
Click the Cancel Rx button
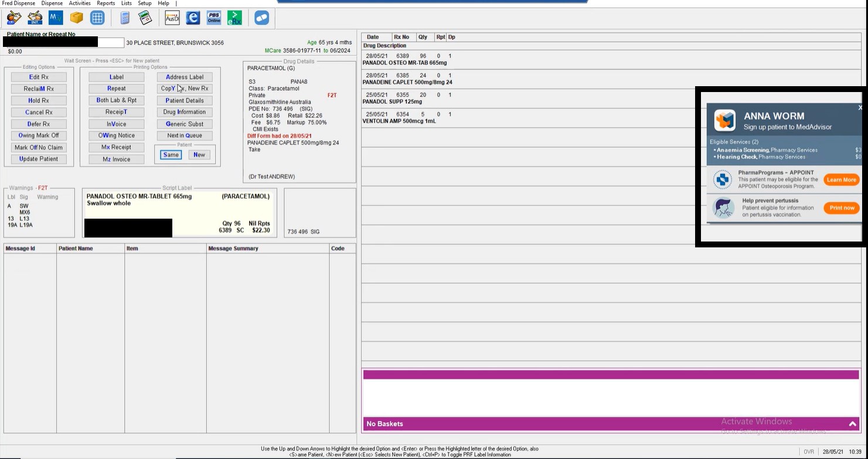click(x=39, y=112)
